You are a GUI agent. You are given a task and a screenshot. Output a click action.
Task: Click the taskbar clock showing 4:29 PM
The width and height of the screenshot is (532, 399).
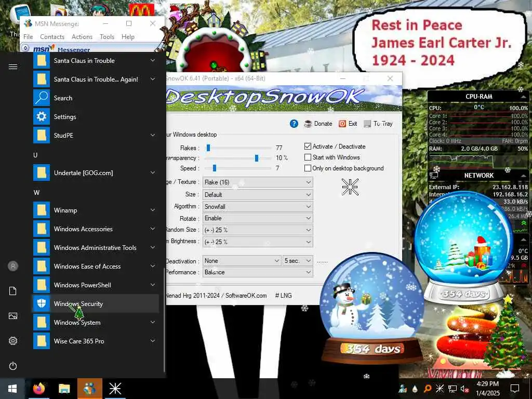487,389
